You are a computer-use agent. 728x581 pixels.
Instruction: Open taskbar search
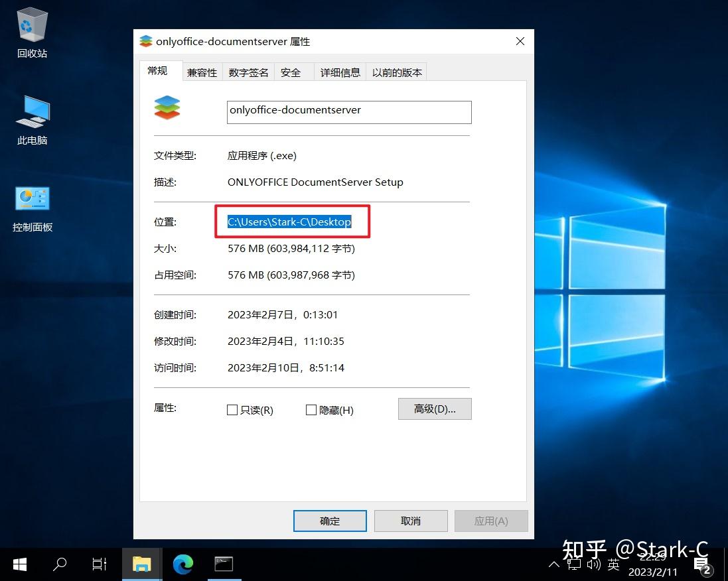[59, 564]
